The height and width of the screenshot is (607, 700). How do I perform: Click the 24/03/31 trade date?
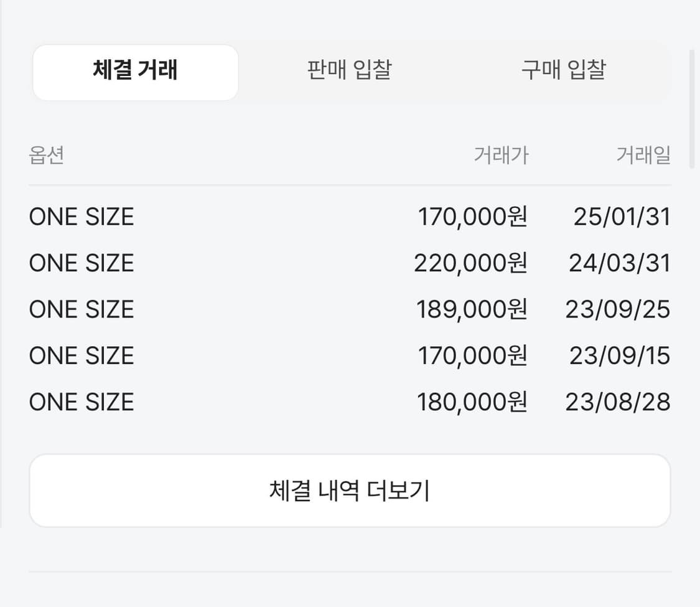pos(620,263)
